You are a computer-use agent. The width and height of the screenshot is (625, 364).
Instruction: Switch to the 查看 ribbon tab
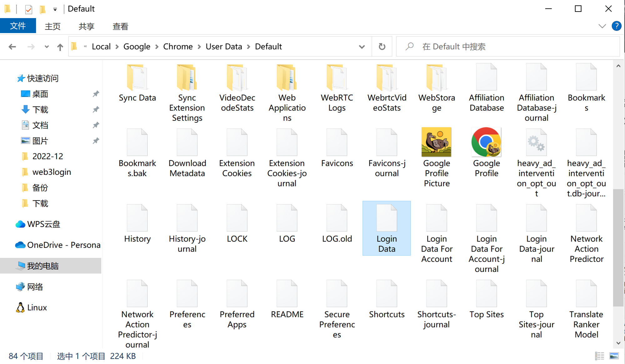[x=120, y=27]
